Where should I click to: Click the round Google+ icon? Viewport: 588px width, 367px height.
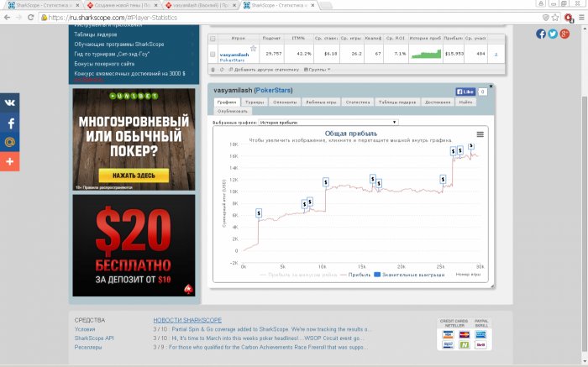click(x=564, y=34)
